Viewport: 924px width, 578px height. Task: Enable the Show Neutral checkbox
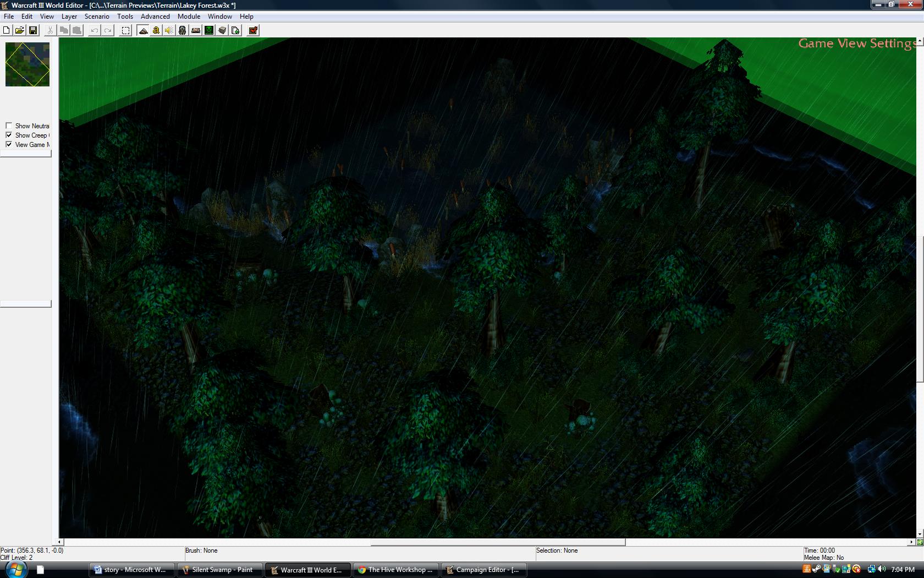click(9, 126)
